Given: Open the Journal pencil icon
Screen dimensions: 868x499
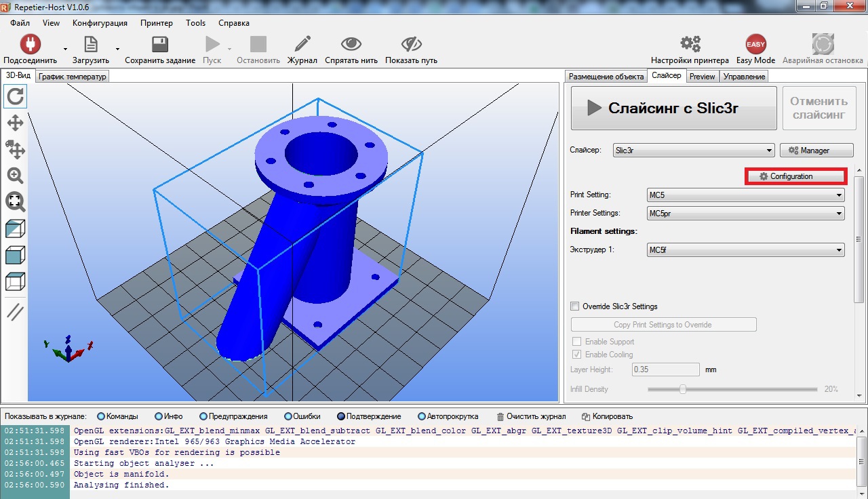Looking at the screenshot, I should [302, 45].
